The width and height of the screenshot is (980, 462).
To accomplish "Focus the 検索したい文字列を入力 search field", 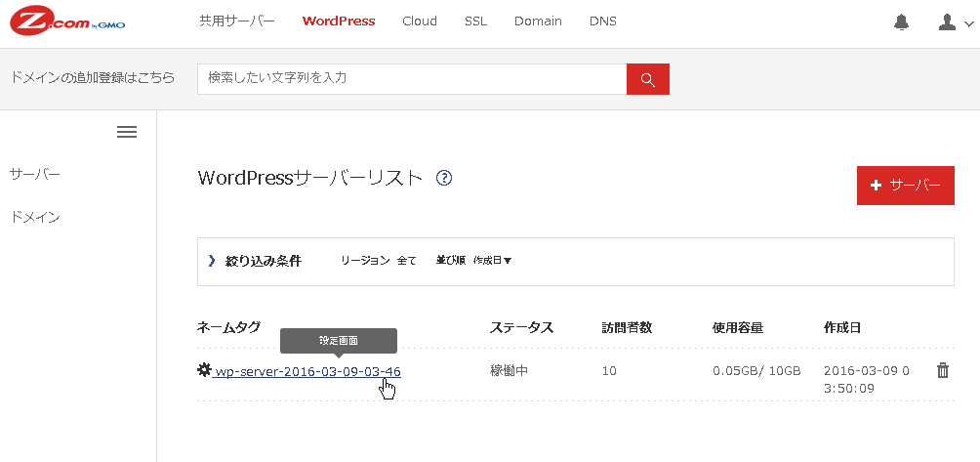I will pos(412,79).
